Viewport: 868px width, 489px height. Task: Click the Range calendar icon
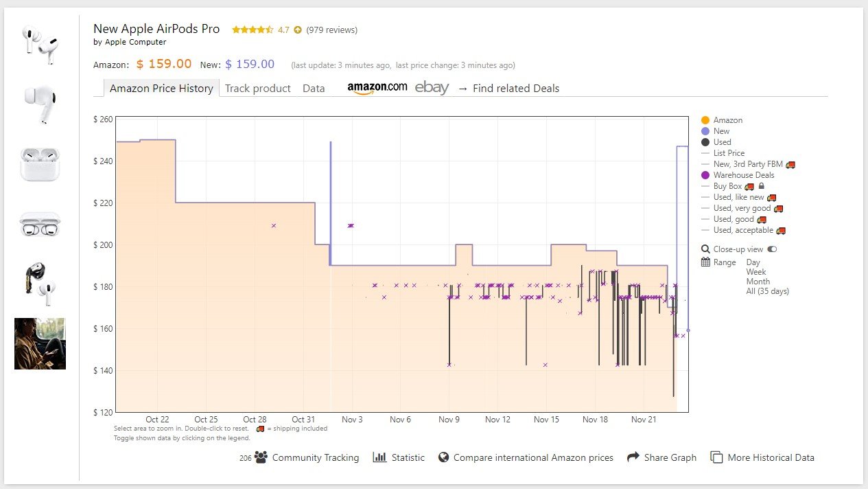click(x=705, y=262)
